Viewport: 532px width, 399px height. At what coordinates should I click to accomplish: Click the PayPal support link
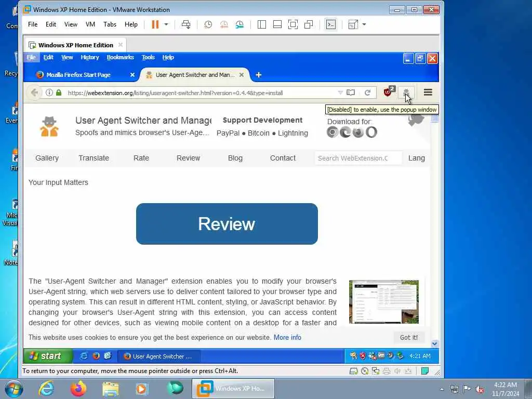pyautogui.click(x=228, y=133)
